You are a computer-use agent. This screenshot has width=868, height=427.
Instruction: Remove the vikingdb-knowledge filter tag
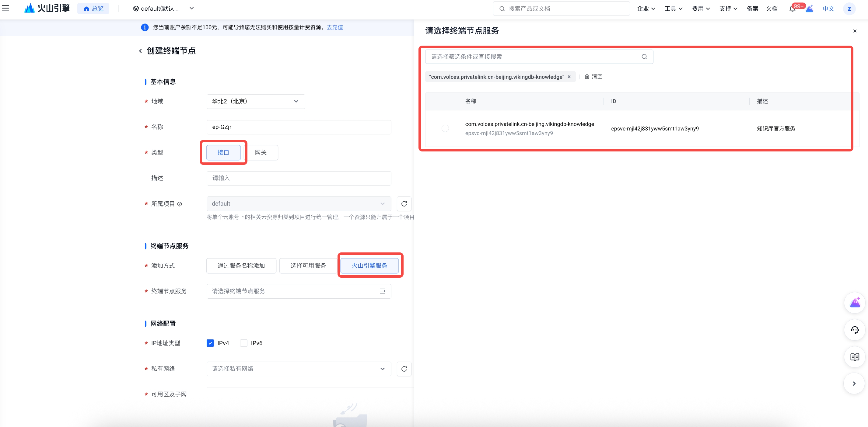point(569,77)
